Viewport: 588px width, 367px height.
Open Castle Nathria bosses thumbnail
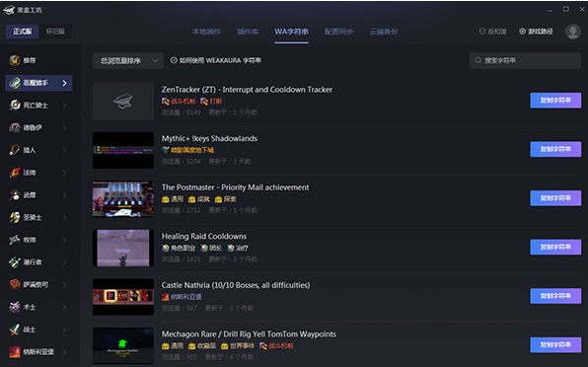[123, 297]
